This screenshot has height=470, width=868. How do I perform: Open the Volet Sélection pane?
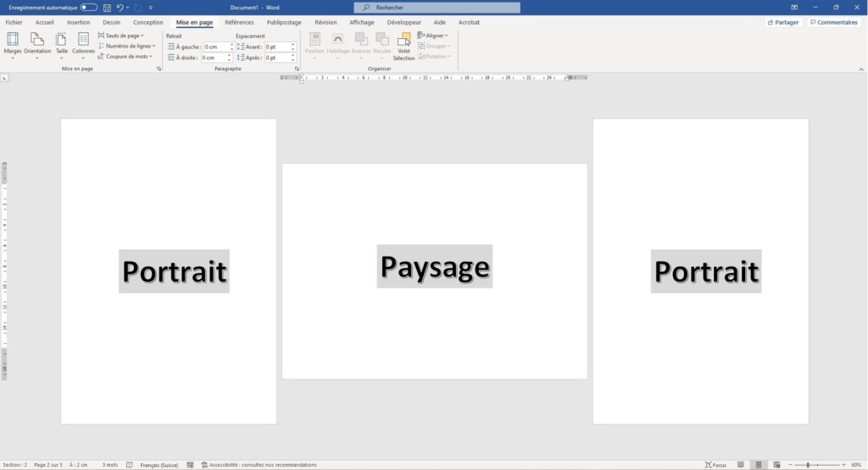[403, 47]
